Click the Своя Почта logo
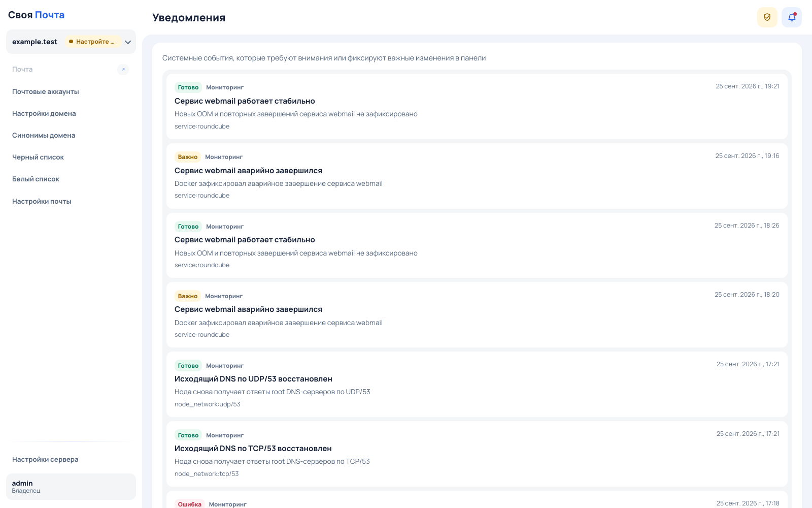The width and height of the screenshot is (812, 508). coord(36,15)
